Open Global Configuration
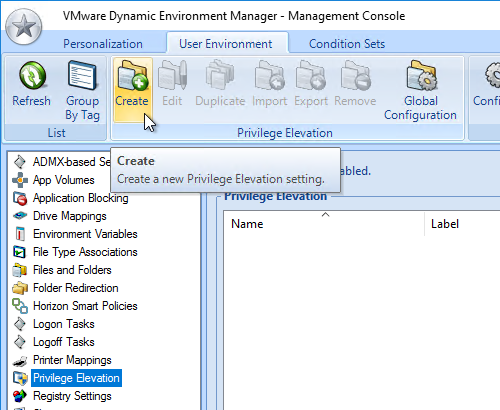500x410 pixels. [420, 90]
